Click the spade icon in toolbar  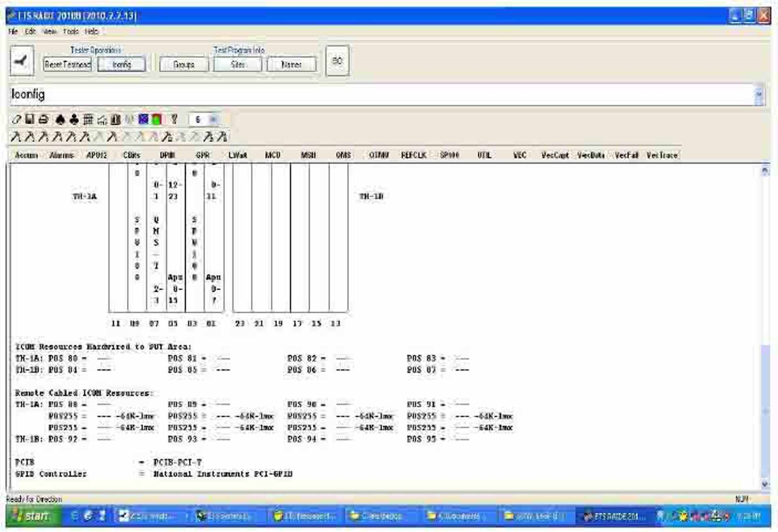[60, 119]
